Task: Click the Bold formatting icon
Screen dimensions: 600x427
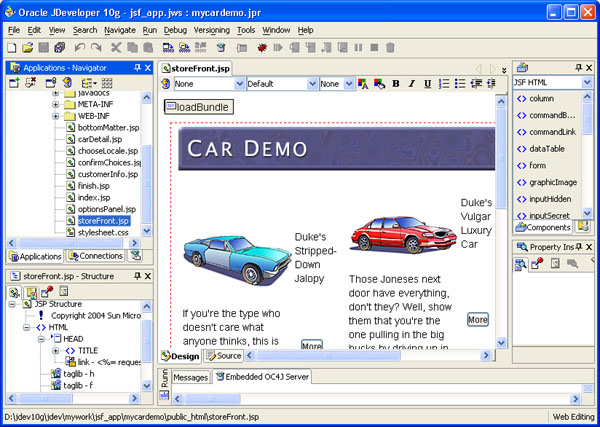Action: 396,84
